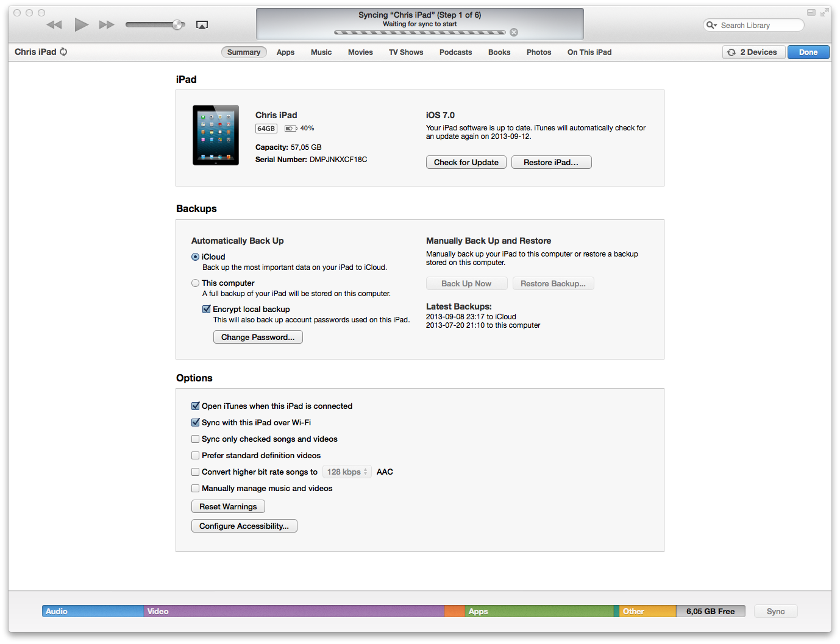Click the Sync button at bottom right
The image size is (840, 644).
[x=776, y=611]
